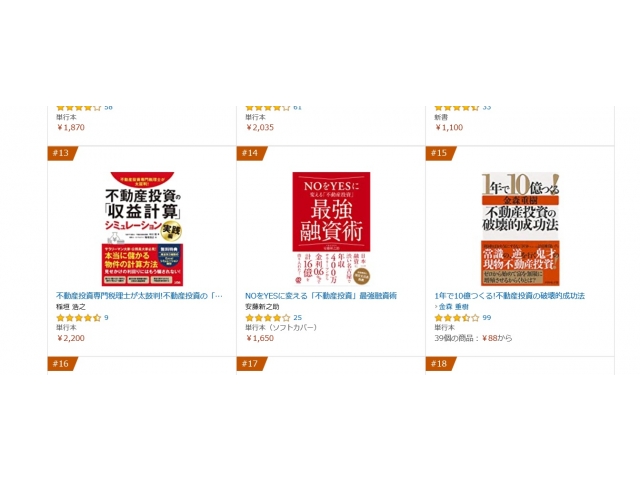
Task: Open 1年で10億つくる book cover
Action: [520, 229]
